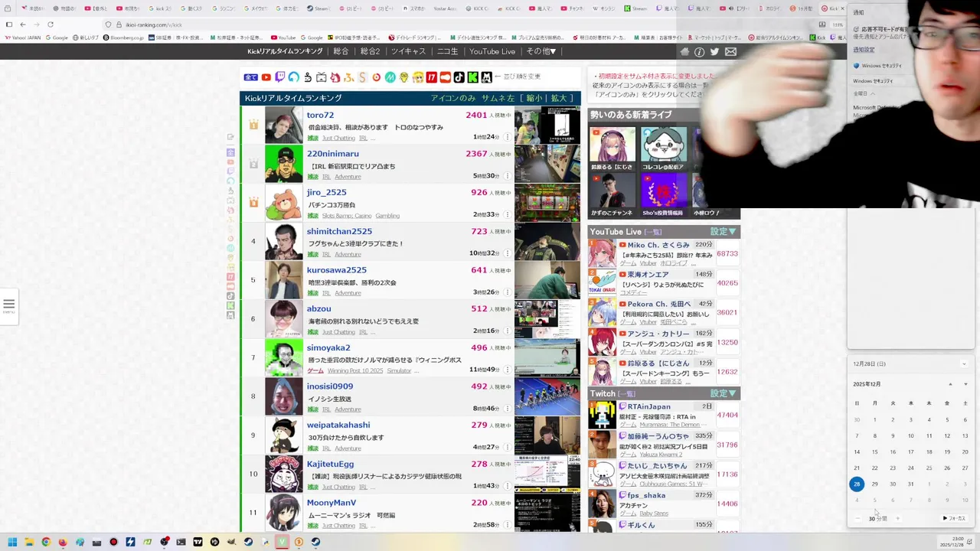Open the first Steam icon on the taskbar

click(248, 542)
